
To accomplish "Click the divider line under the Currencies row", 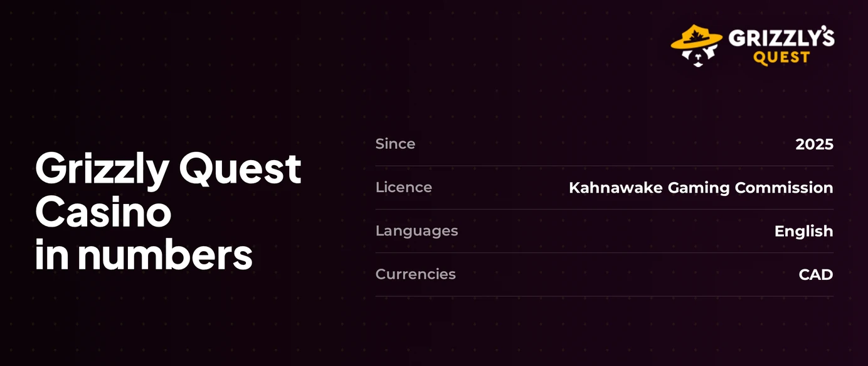I will point(605,296).
